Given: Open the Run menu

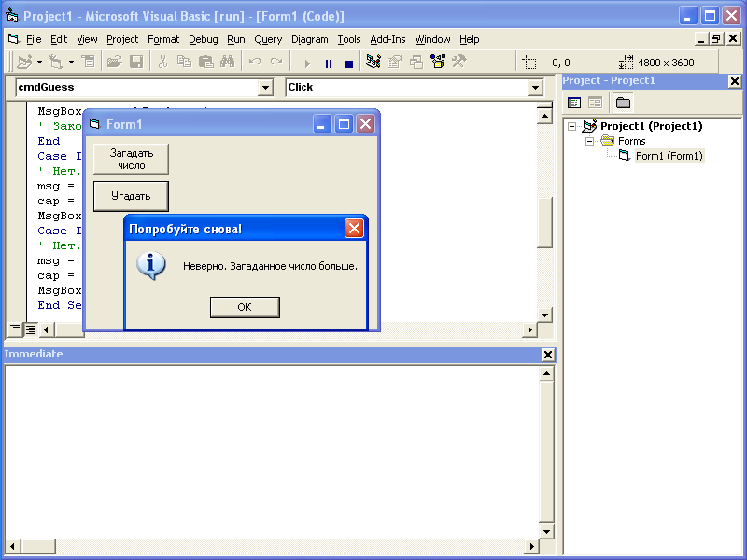Looking at the screenshot, I should [236, 39].
